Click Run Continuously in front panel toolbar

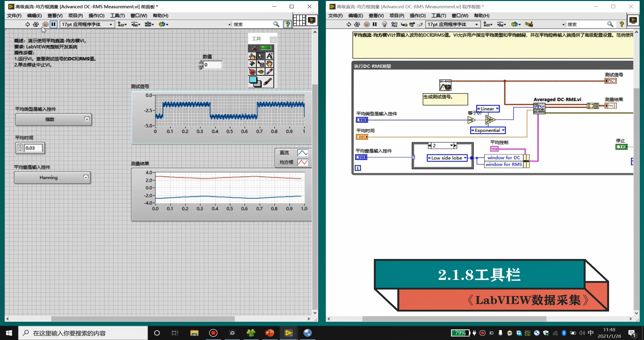(36, 24)
